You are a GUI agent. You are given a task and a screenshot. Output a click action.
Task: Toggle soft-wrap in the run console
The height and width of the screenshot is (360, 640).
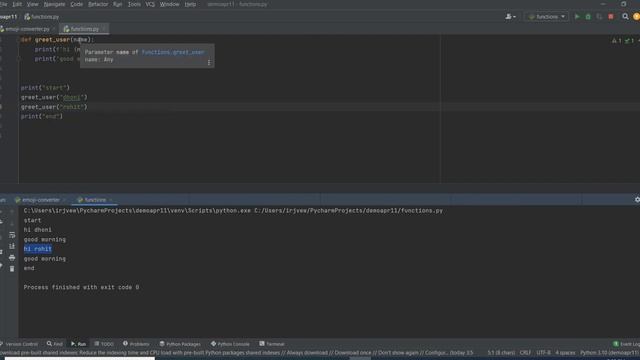point(12,235)
